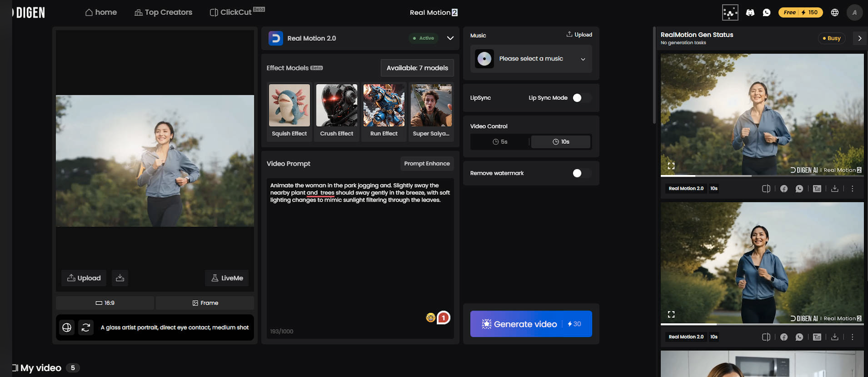Viewport: 868px width, 377px height.
Task: Select 10s video duration
Action: point(561,142)
